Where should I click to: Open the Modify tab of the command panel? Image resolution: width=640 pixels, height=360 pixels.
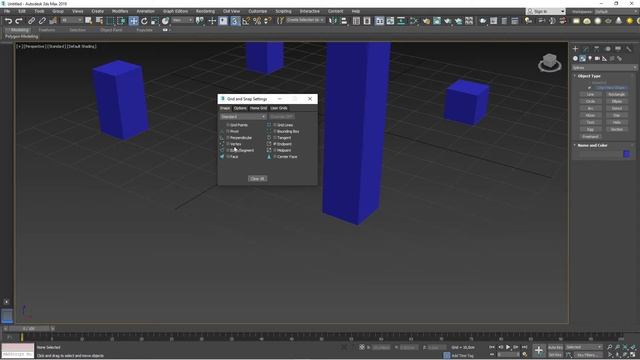click(x=586, y=49)
